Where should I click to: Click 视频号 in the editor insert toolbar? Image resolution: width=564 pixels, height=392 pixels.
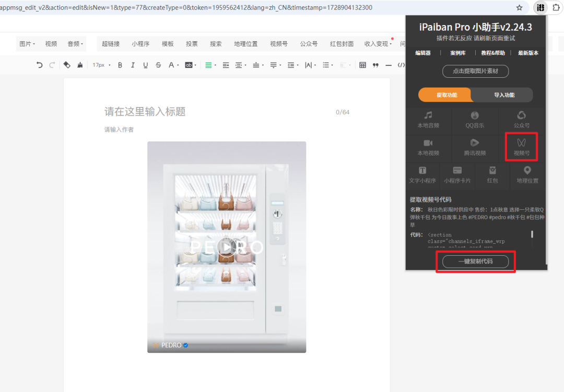pyautogui.click(x=279, y=44)
